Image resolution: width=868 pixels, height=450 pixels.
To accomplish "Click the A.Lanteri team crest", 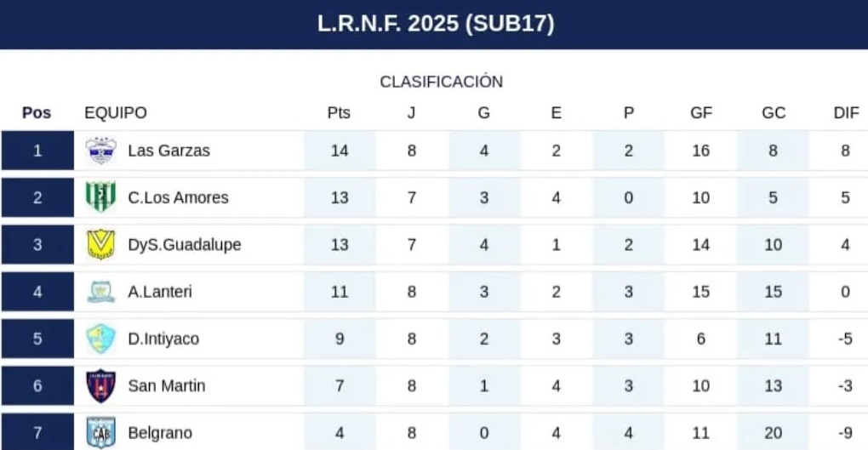I will pyautogui.click(x=101, y=292).
